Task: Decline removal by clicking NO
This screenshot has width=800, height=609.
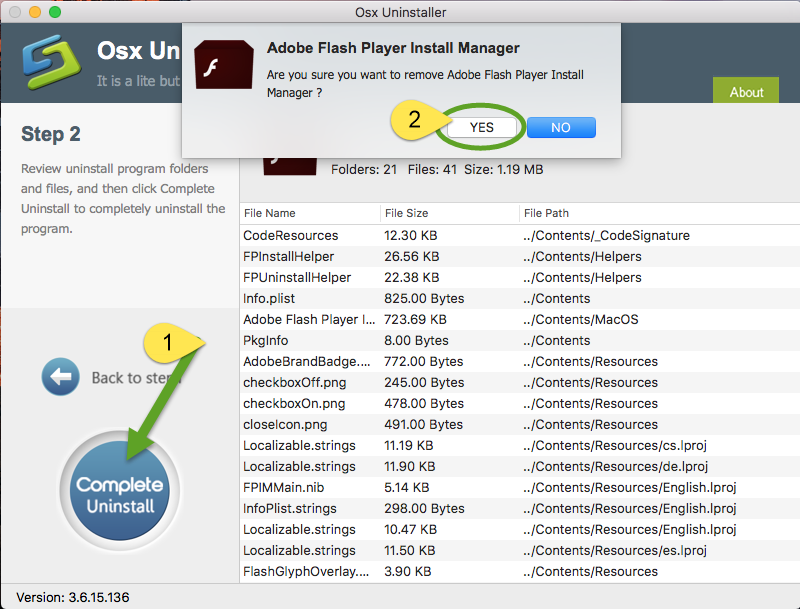Action: pyautogui.click(x=561, y=127)
